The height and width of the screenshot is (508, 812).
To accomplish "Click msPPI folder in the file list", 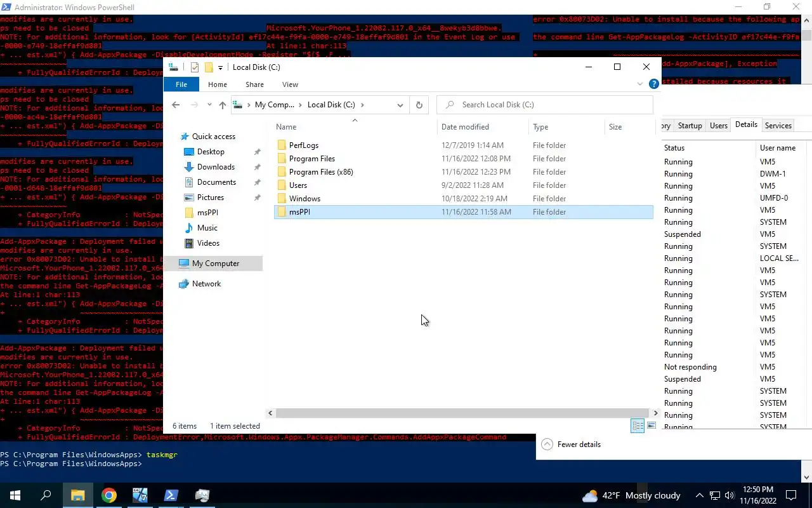I will click(463, 212).
